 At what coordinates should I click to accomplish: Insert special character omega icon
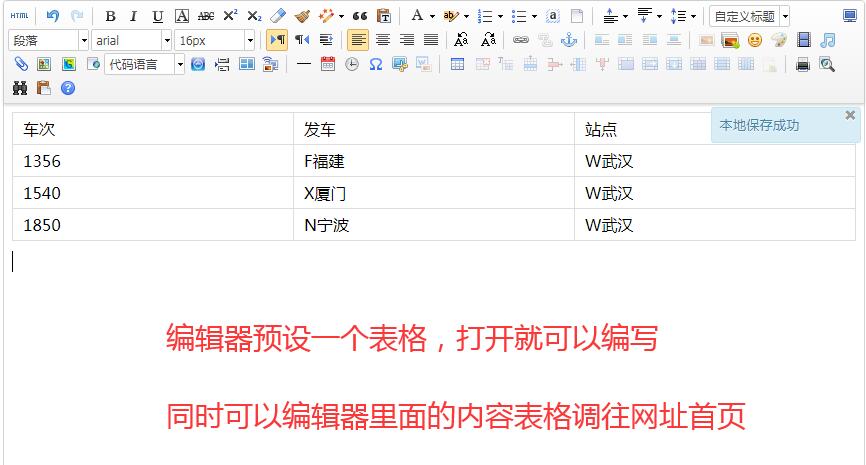tap(376, 64)
